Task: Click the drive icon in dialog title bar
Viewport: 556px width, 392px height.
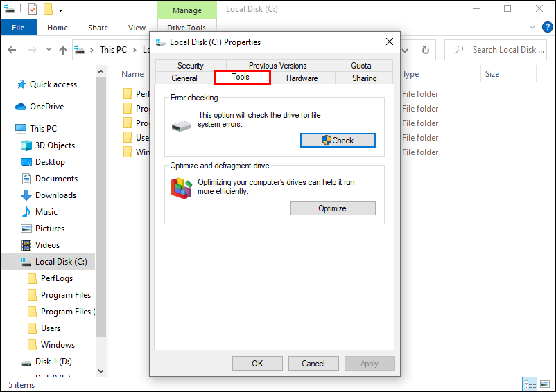Action: click(161, 42)
